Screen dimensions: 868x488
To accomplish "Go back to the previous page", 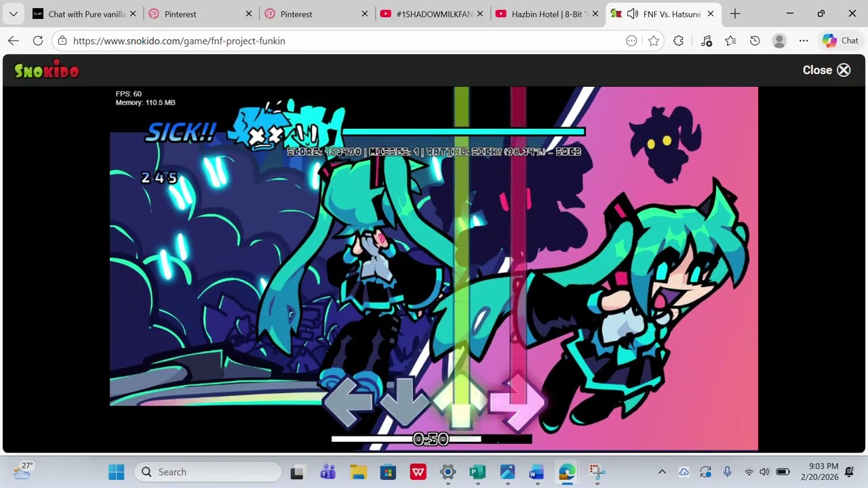I will (14, 41).
